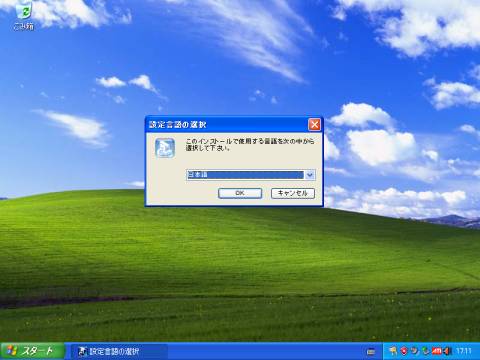The height and width of the screenshot is (360, 480).
Task: Click the language dialog's taskbar button
Action: pyautogui.click(x=118, y=351)
